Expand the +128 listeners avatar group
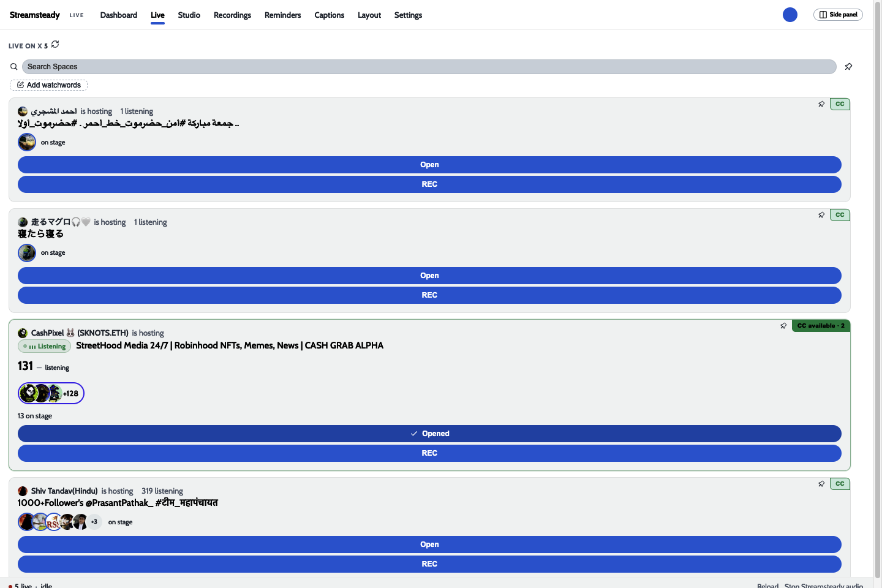The height and width of the screenshot is (588, 882). point(51,393)
